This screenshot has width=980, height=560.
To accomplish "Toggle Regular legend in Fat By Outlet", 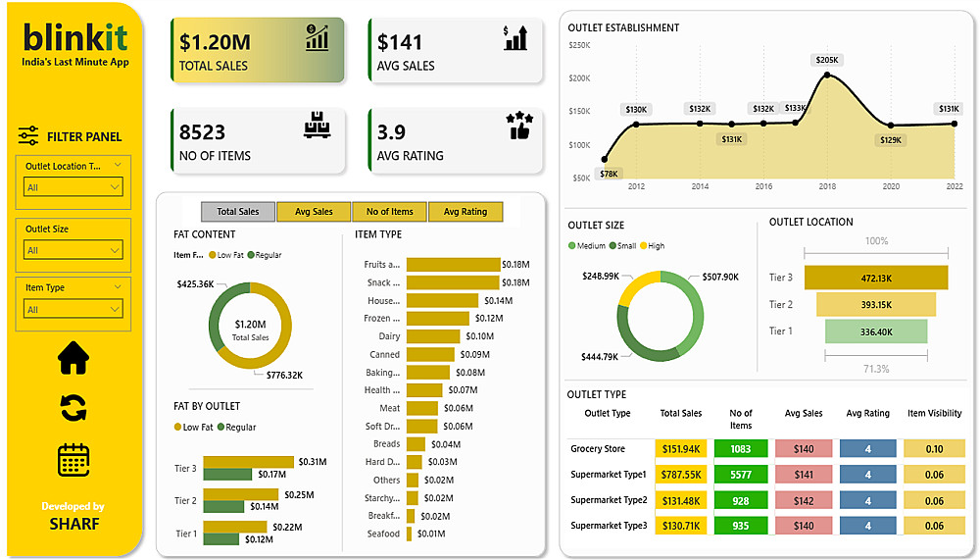I will coord(236,427).
